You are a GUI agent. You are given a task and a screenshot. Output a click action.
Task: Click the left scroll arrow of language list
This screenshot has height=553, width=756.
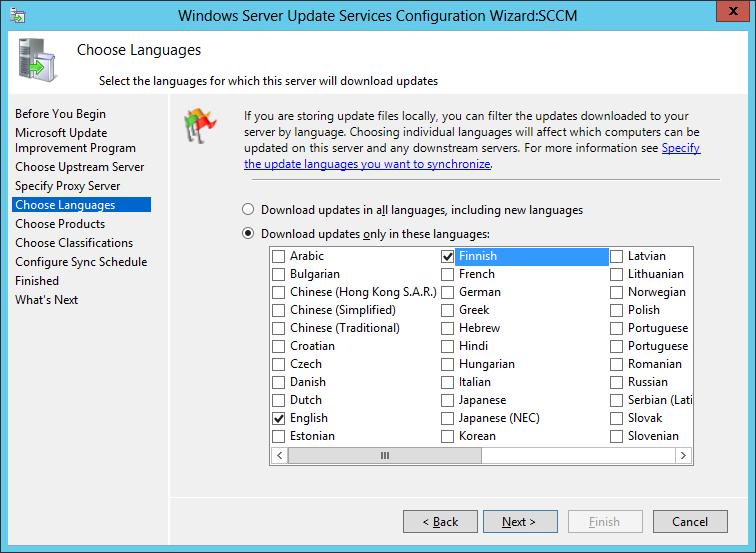coord(280,455)
